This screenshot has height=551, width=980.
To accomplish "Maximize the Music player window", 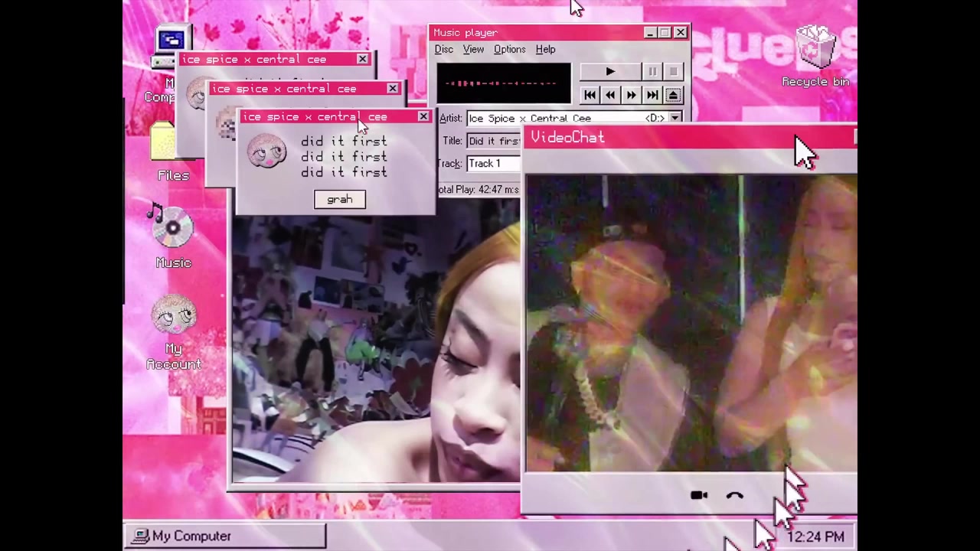I will pyautogui.click(x=665, y=33).
